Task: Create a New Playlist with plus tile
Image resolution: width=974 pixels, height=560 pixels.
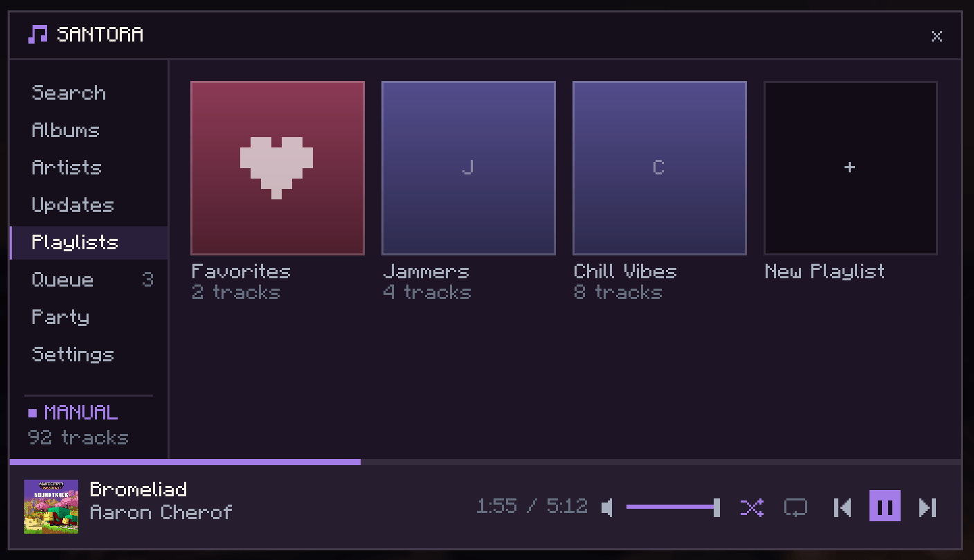Action: pyautogui.click(x=851, y=168)
